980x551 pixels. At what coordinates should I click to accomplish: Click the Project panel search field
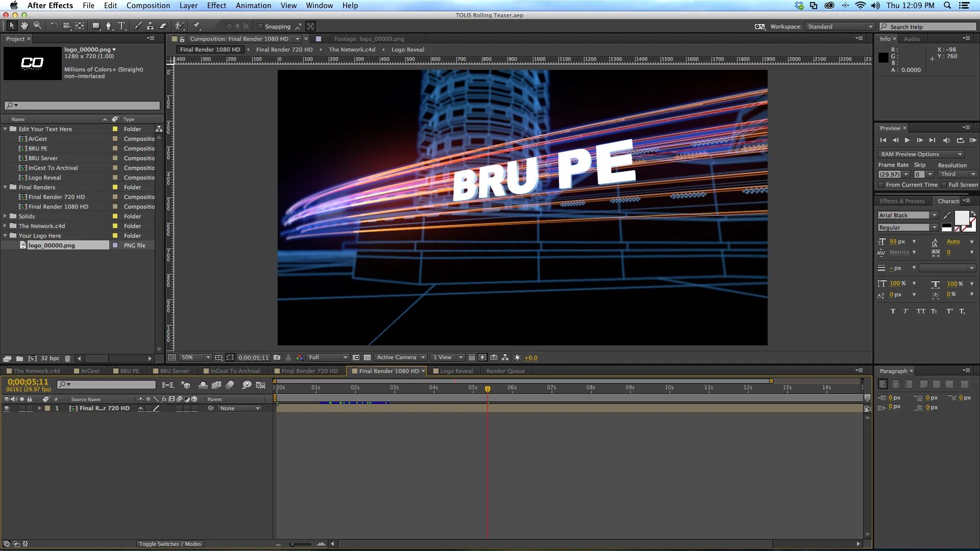pos(82,106)
